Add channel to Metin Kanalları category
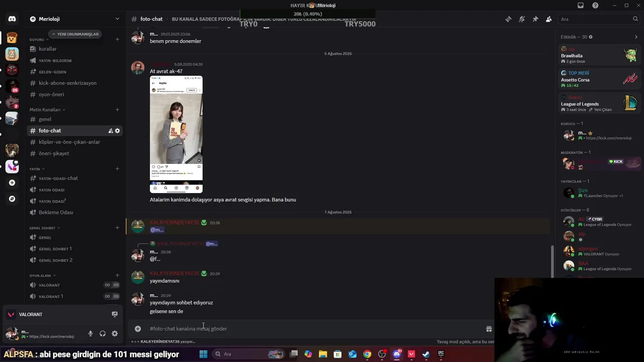 tap(117, 110)
